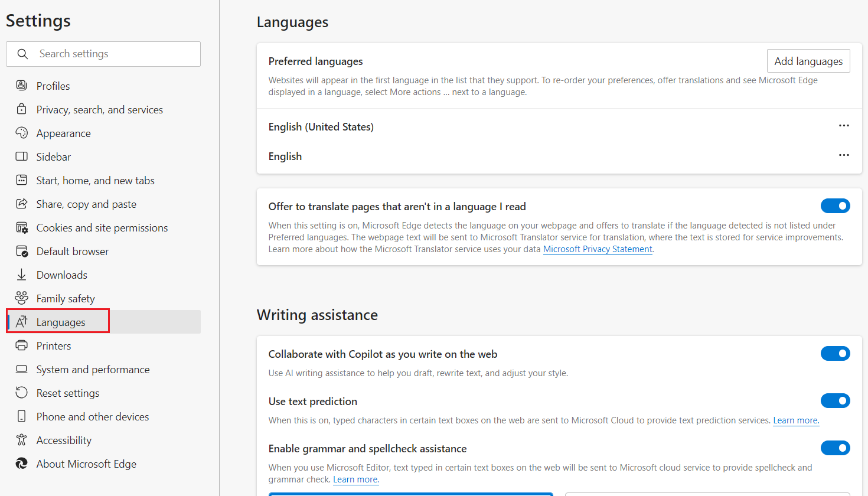Turn off Collaborate with Copilot toggle
Image resolution: width=868 pixels, height=496 pixels.
coord(835,354)
